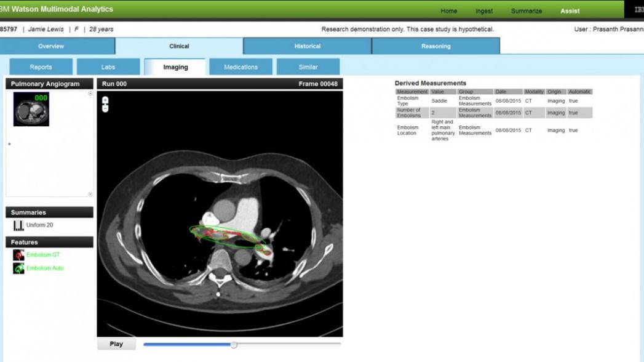
Task: Click the zoom out minus icon on CT viewer
Action: coord(105,108)
